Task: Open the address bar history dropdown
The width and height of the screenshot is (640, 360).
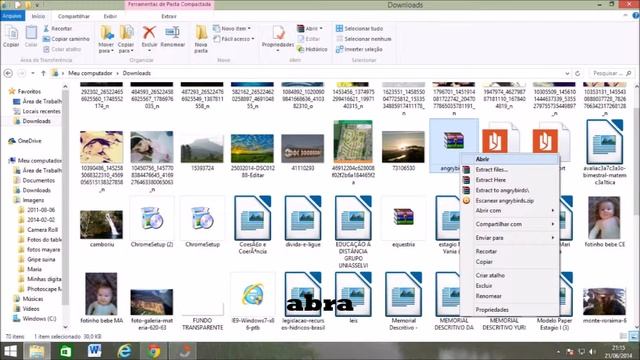Action: pos(567,73)
